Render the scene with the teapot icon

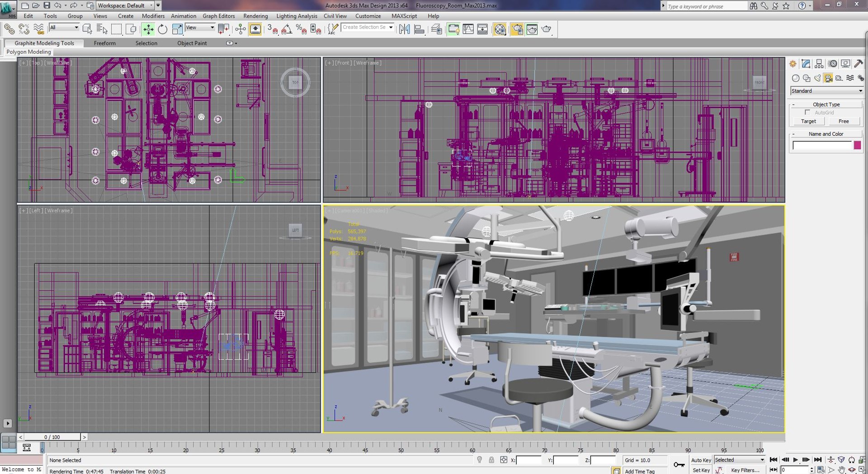point(546,29)
